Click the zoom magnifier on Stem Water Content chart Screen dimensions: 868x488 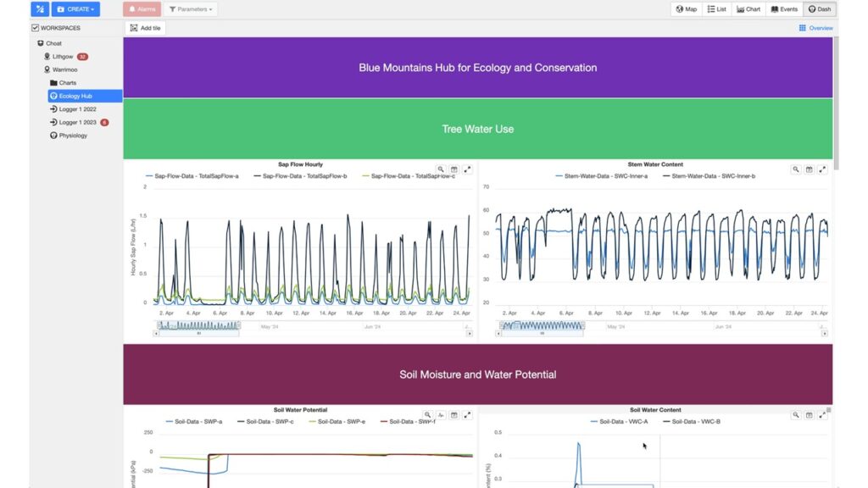pyautogui.click(x=796, y=169)
